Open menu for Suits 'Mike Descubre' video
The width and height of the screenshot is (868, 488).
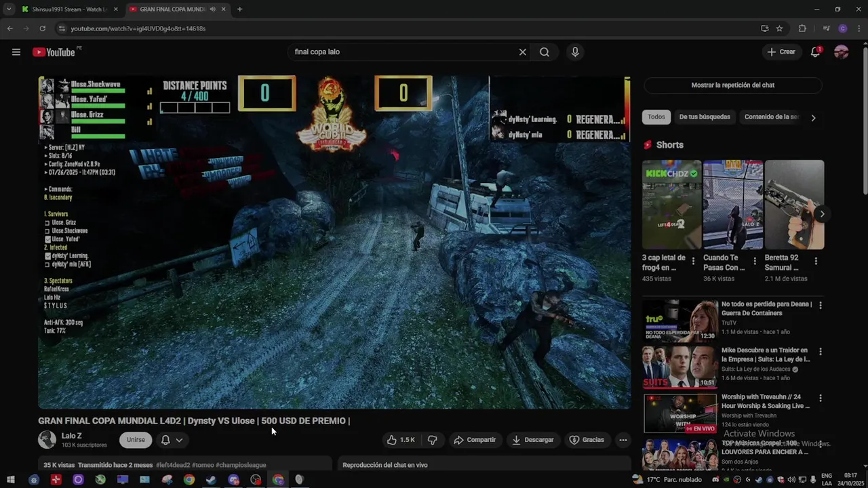(821, 352)
